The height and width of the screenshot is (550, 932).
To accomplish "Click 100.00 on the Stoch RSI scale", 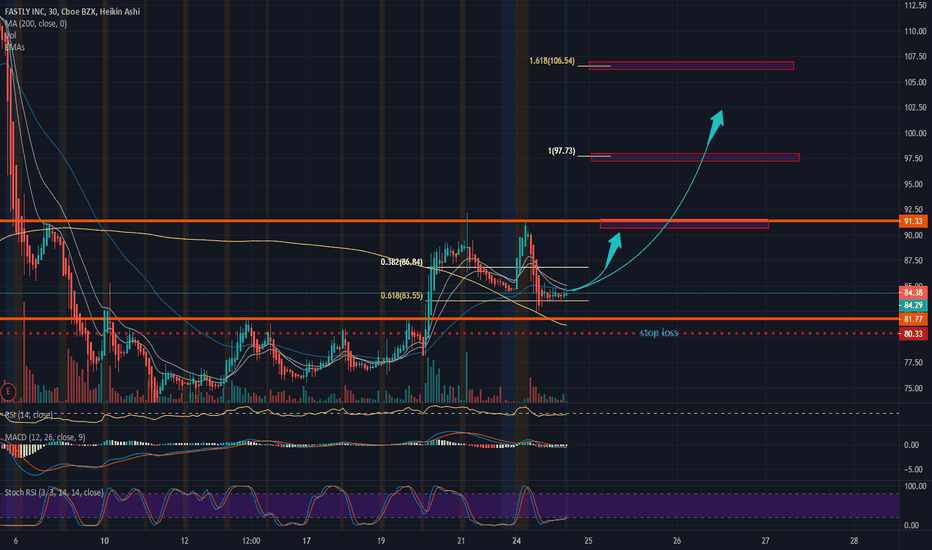I will tap(915, 486).
